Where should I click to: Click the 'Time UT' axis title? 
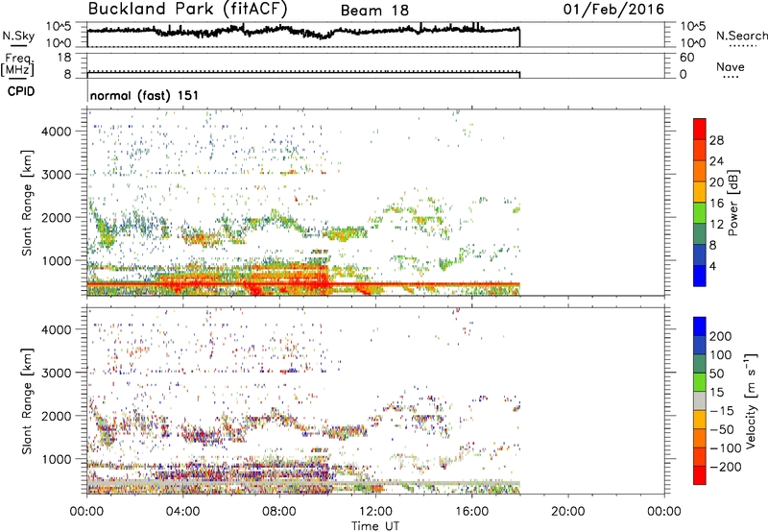375,526
